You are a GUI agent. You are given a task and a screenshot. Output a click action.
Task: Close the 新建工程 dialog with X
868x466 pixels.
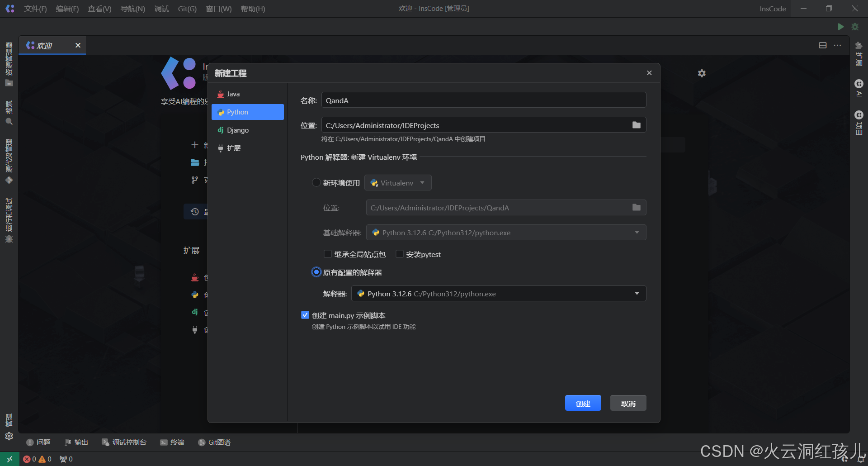649,73
